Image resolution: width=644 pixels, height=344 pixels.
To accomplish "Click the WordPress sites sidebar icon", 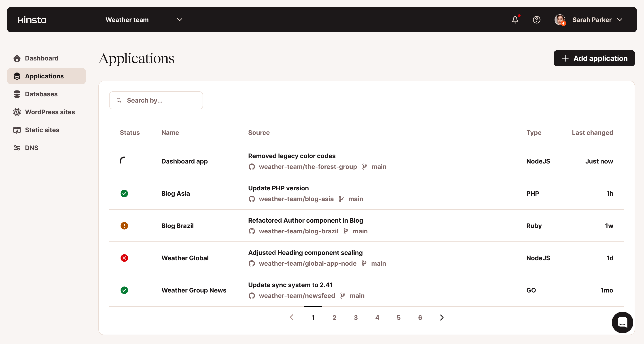I will [17, 111].
